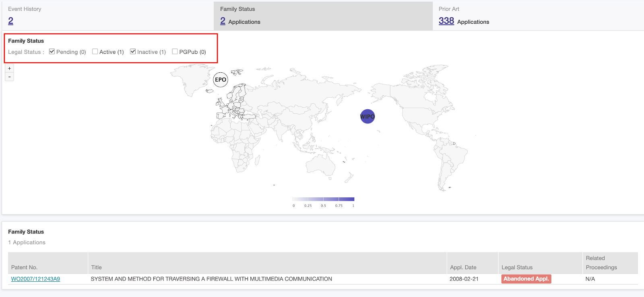Select the application date 2008-02-21 cell
This screenshot has height=297, width=644.
[464, 279]
